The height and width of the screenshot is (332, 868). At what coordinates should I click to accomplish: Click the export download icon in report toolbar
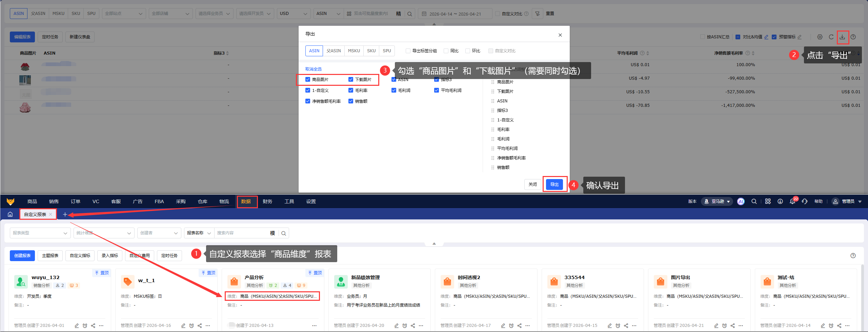click(x=842, y=37)
